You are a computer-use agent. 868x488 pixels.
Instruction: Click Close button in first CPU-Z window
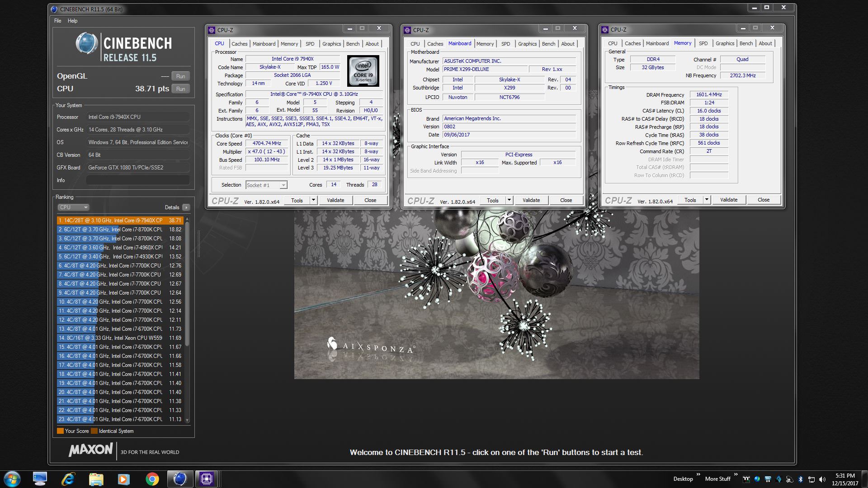370,200
